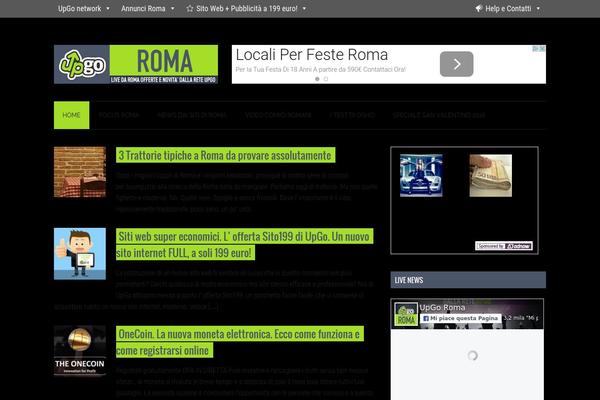Select the second carousel dot in the banner ad
Screen dimensions: 600x400
pyautogui.click(x=326, y=79)
